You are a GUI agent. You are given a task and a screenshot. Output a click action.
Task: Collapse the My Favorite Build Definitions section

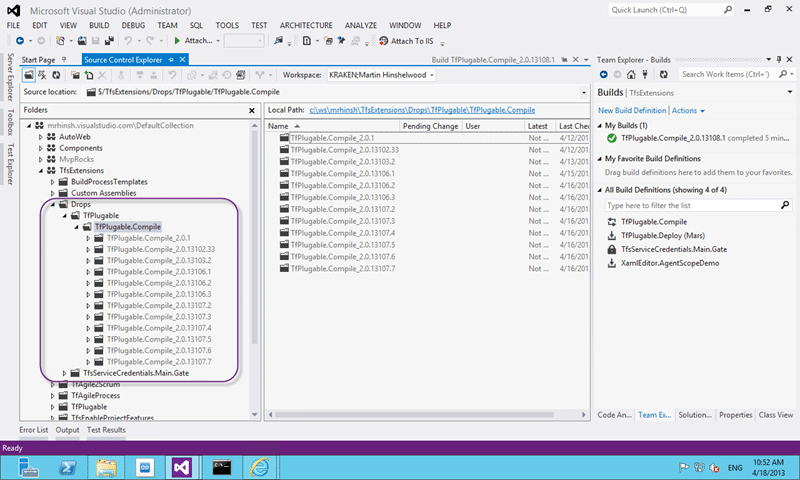[600, 159]
